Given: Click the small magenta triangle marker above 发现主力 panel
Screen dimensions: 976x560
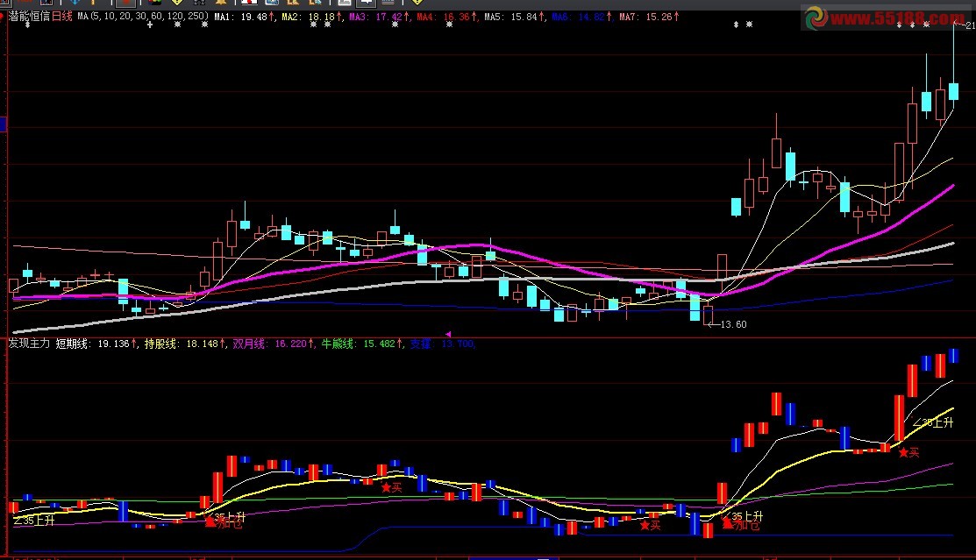Looking at the screenshot, I should 448,334.
